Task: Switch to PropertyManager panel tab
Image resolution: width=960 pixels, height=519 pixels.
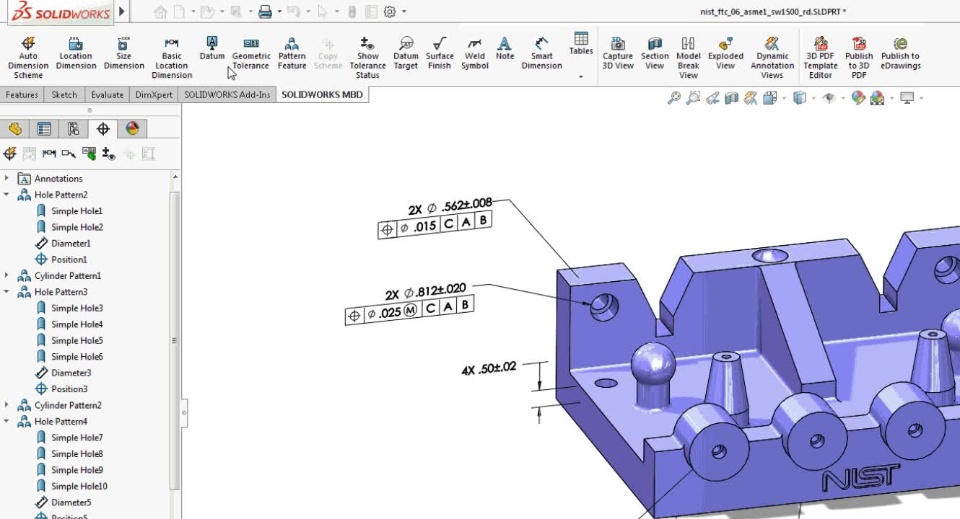Action: pos(44,129)
